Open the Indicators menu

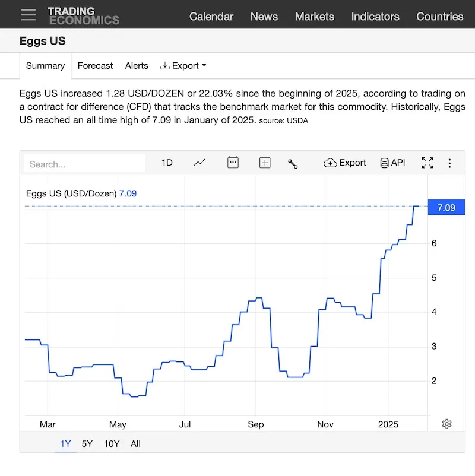(x=375, y=17)
